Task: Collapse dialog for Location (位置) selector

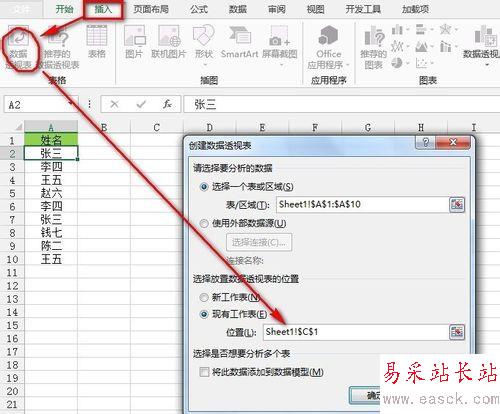Action: (x=457, y=332)
